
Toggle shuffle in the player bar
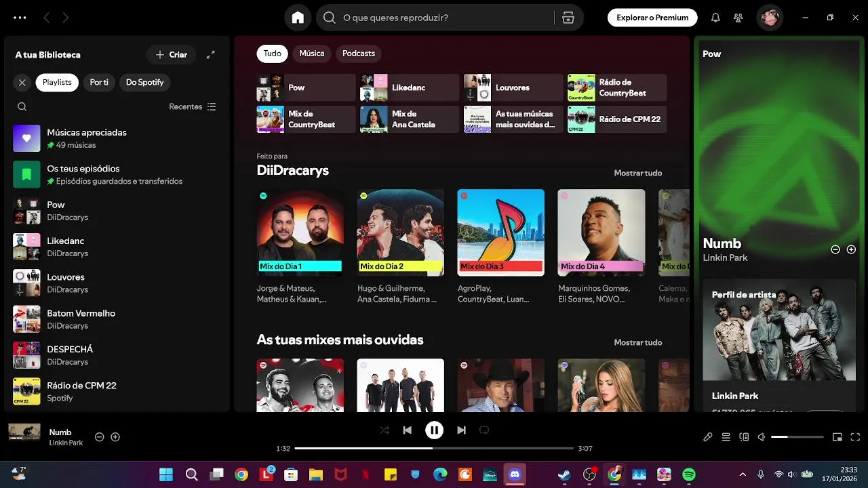[x=384, y=430]
